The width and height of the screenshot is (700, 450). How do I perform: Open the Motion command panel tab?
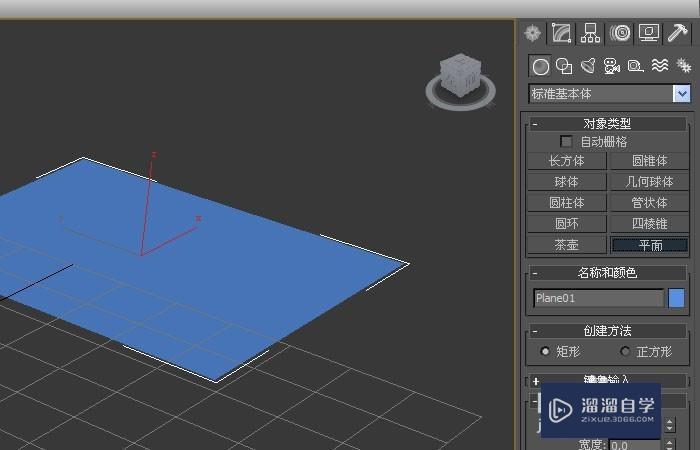tap(620, 33)
